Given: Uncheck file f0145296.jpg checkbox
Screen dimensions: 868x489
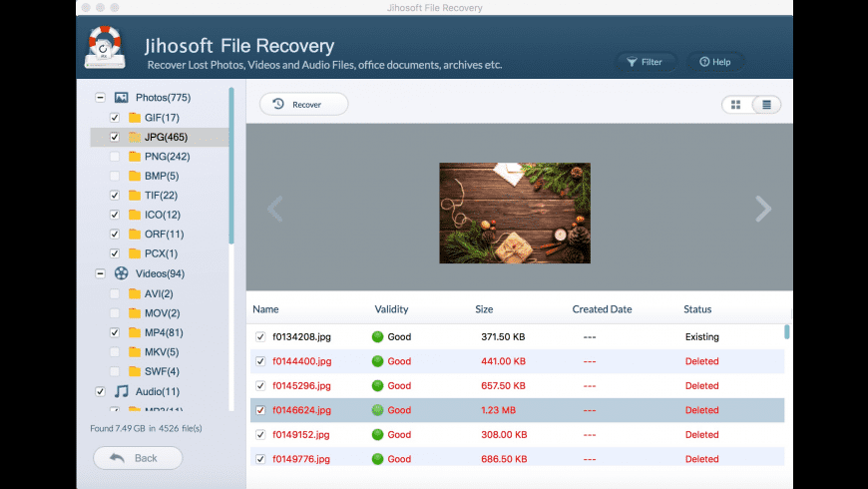Looking at the screenshot, I should coord(260,385).
